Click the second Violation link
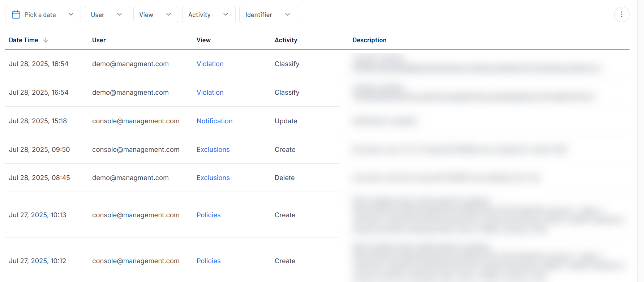This screenshot has height=282, width=644. [210, 93]
